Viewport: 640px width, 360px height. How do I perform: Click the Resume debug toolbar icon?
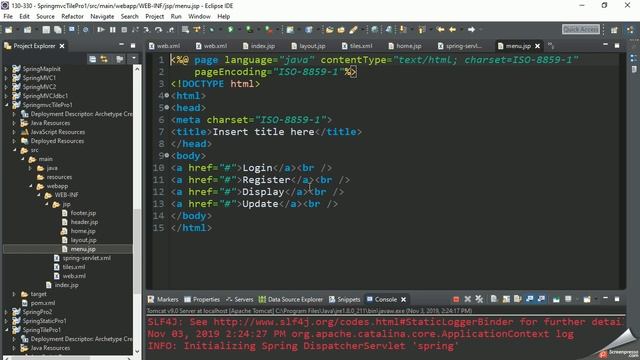click(100, 30)
